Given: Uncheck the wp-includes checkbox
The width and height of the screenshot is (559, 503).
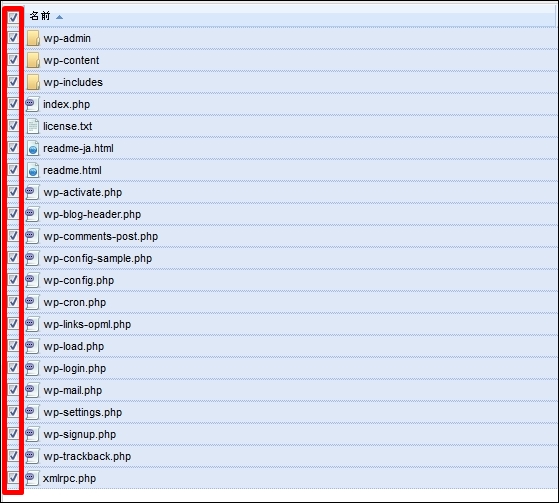Looking at the screenshot, I should 13,82.
